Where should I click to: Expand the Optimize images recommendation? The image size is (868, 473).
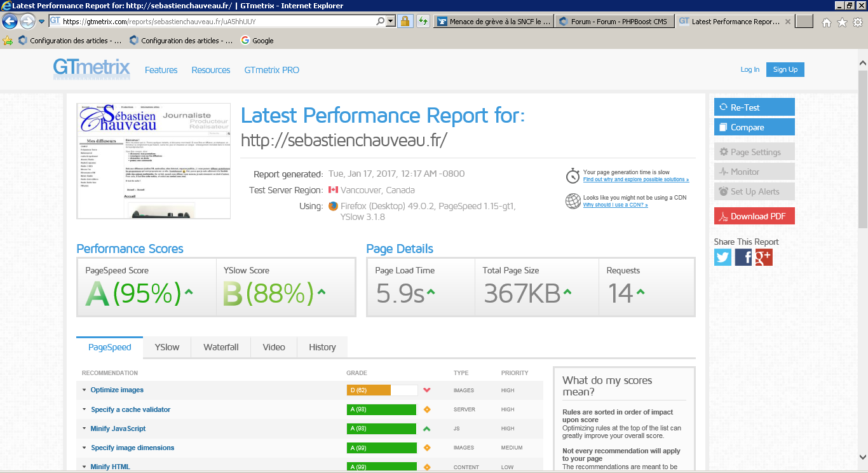(117, 390)
